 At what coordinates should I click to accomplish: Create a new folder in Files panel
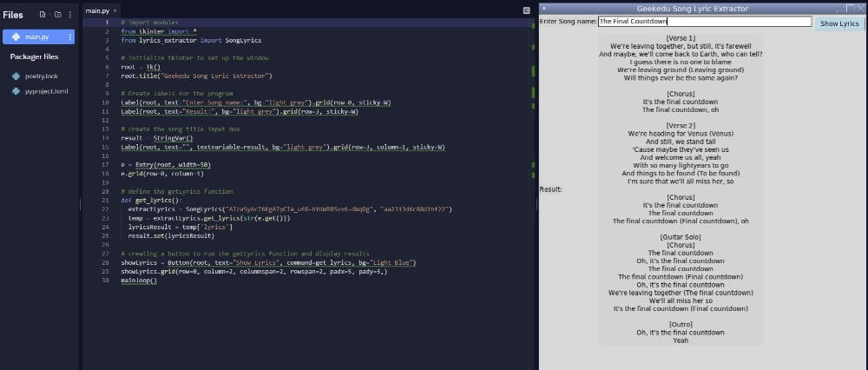point(57,15)
